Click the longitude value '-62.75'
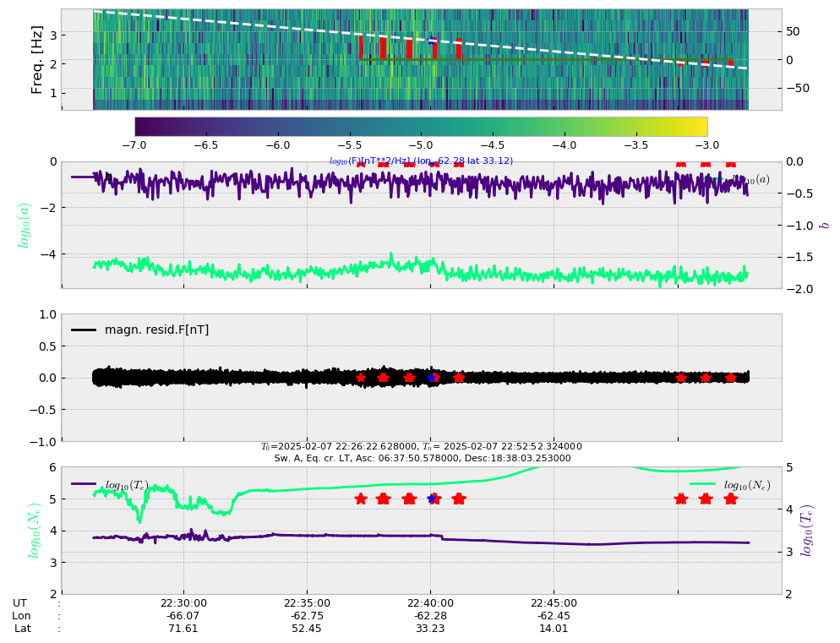 pyautogui.click(x=307, y=616)
